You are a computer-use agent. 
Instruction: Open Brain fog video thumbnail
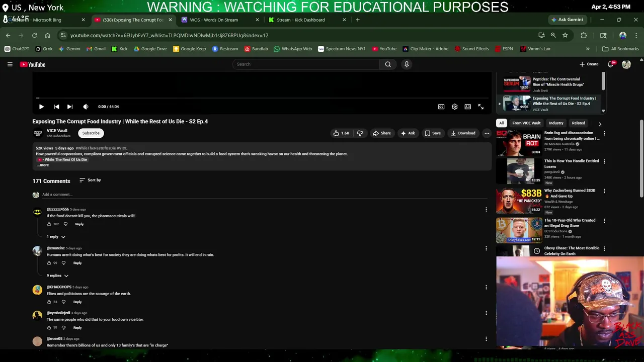(x=519, y=143)
